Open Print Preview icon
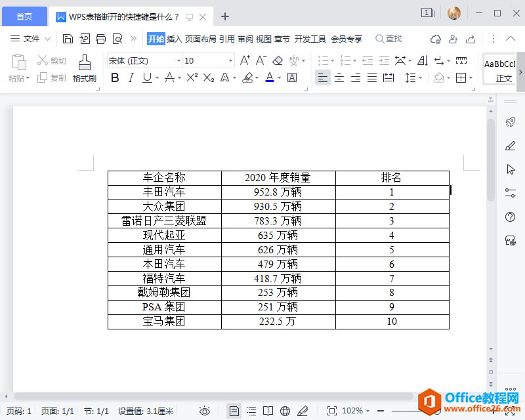The width and height of the screenshot is (525, 420). tap(117, 39)
